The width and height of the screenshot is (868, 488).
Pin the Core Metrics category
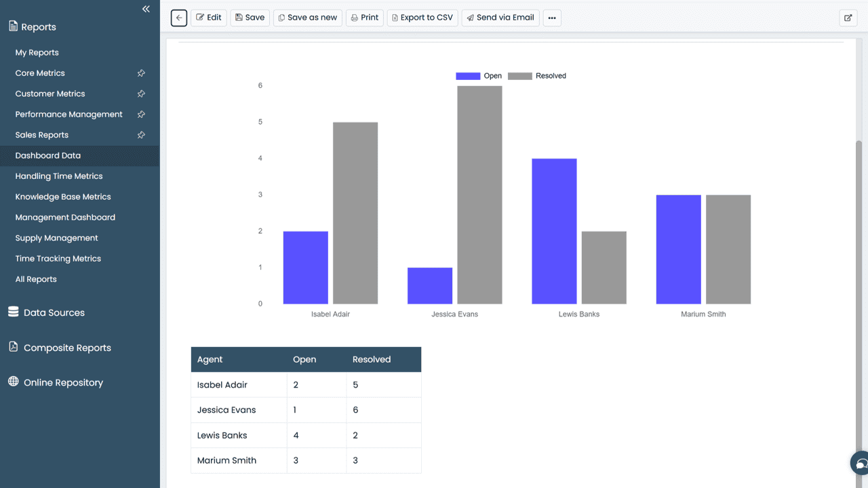point(141,73)
